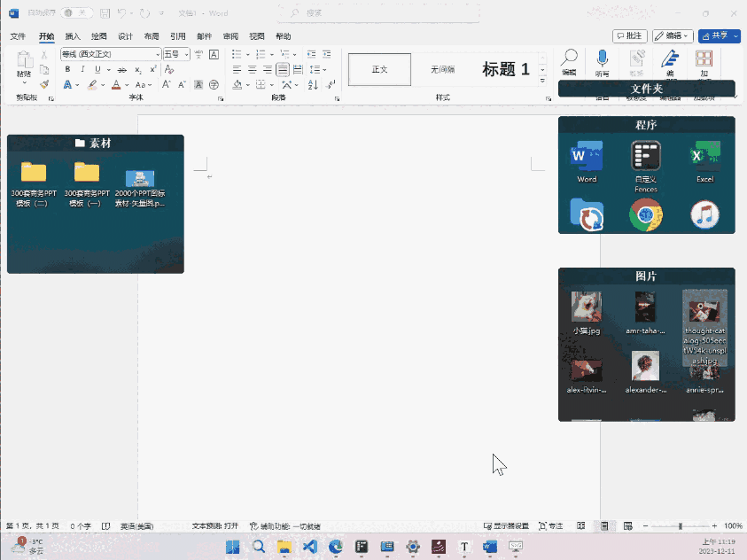747x560 pixels.
Task: Open the font color dropdown arrow
Action: (x=127, y=84)
